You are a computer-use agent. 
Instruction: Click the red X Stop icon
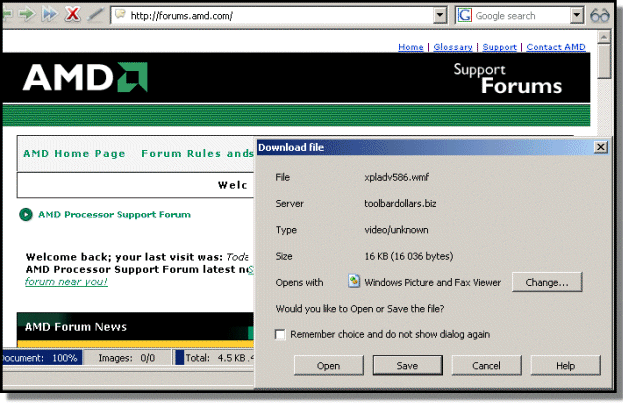(72, 14)
